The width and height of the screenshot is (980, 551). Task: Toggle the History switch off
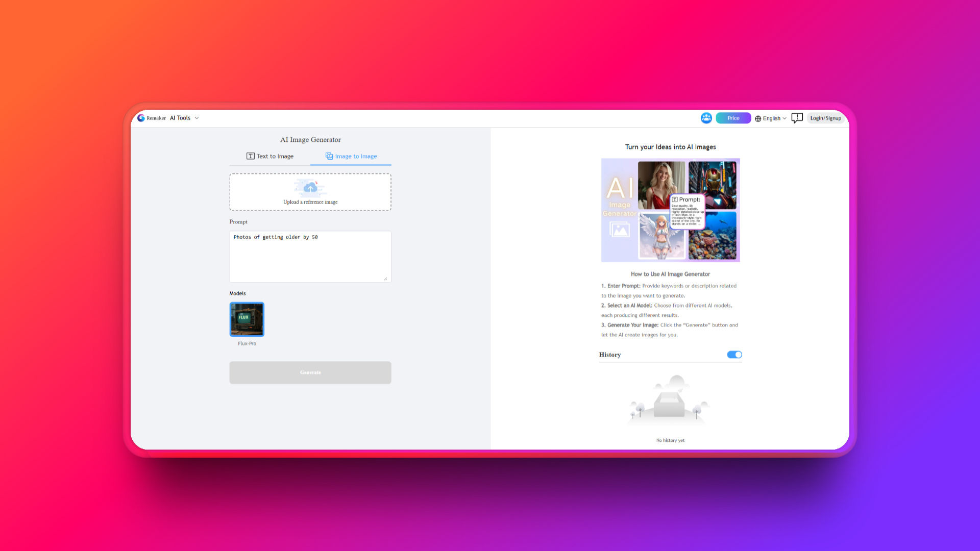click(x=734, y=355)
